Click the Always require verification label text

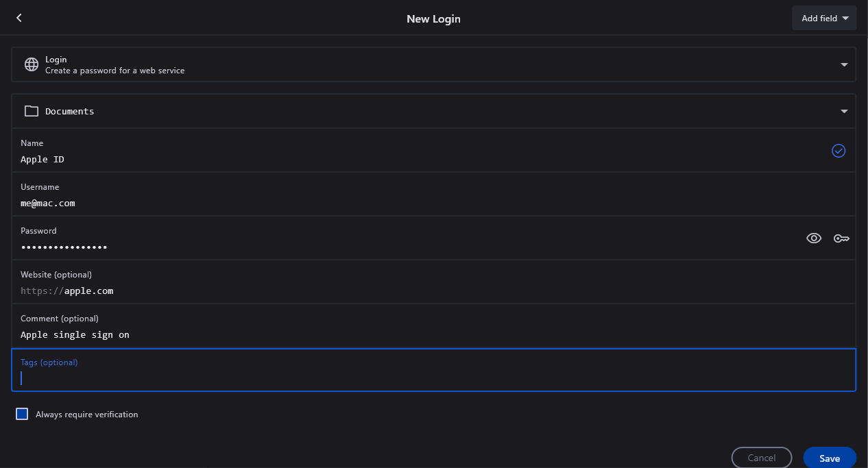[86, 415]
